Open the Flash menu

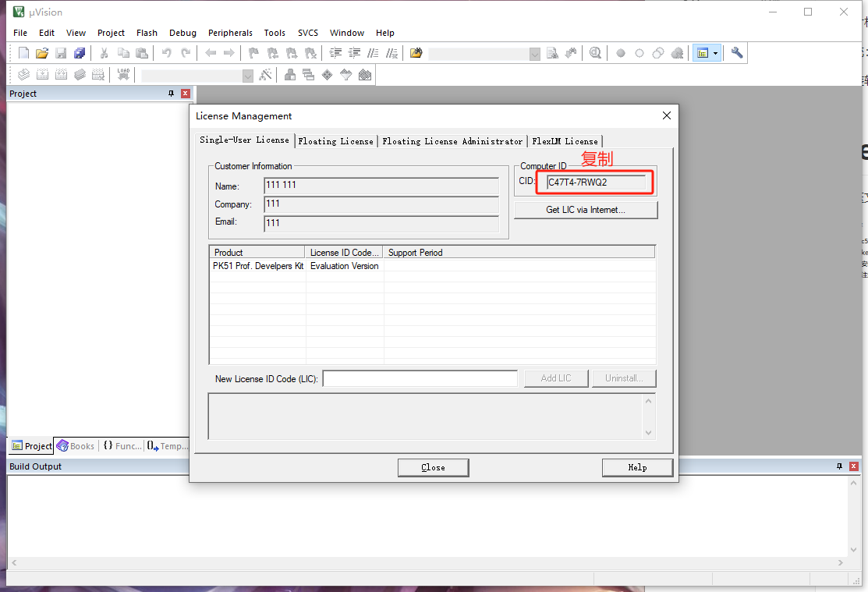(147, 33)
